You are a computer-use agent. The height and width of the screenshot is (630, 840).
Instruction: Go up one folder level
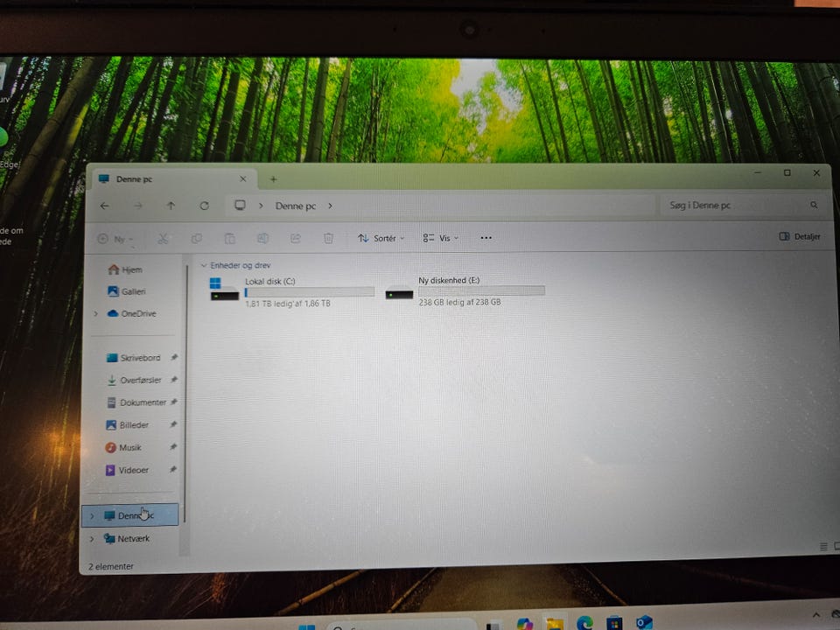coord(171,206)
